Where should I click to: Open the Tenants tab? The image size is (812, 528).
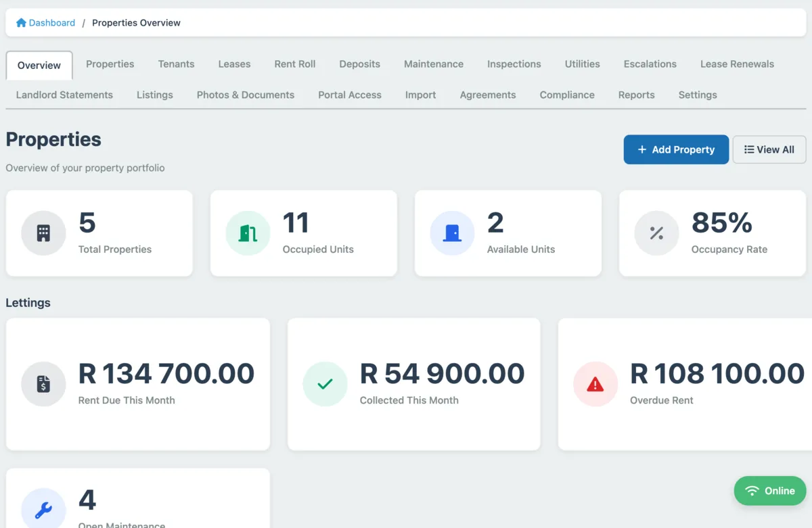point(177,64)
